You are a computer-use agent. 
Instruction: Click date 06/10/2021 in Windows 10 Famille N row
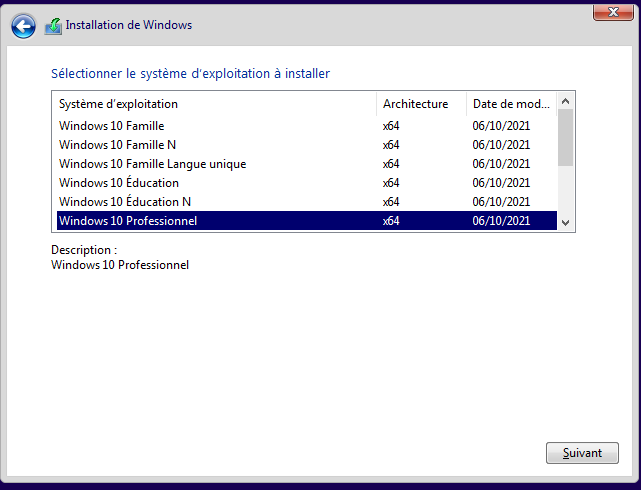(501, 145)
